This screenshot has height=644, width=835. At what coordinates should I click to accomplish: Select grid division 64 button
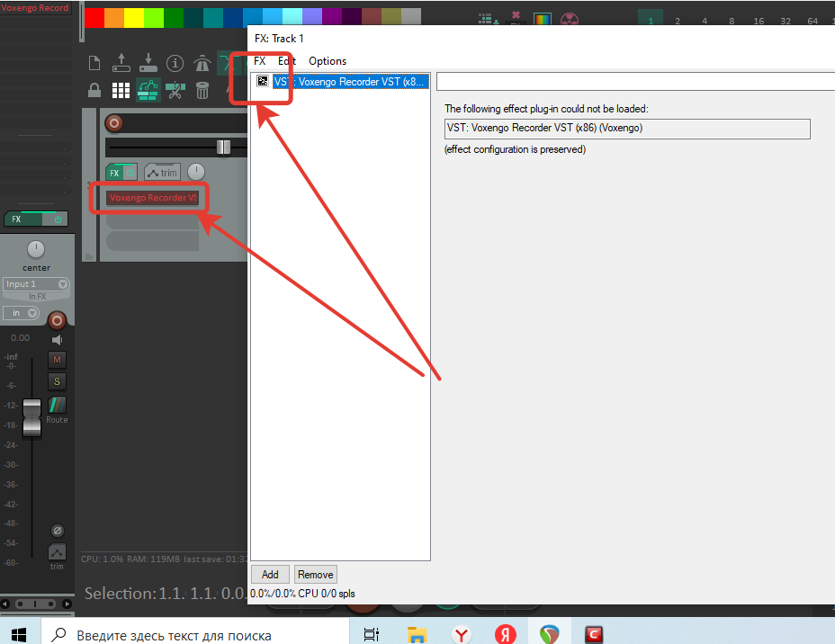(x=813, y=20)
